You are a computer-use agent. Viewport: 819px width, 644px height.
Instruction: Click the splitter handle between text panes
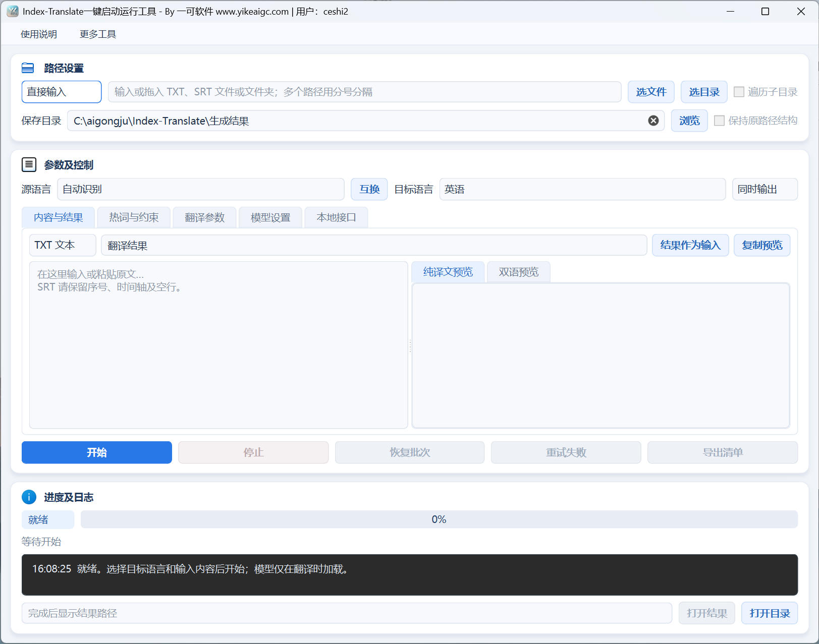click(x=410, y=345)
